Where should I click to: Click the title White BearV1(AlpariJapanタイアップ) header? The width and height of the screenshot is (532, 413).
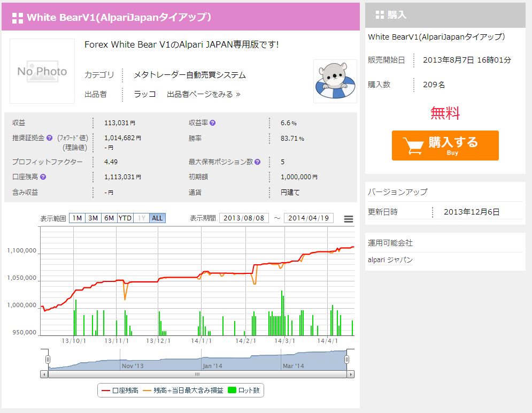pyautogui.click(x=119, y=17)
